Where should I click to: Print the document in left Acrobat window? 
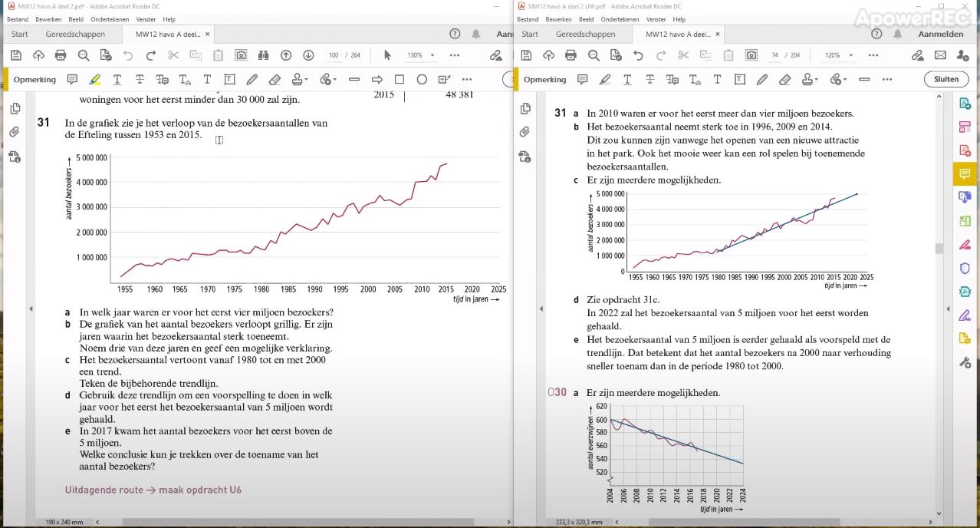(61, 55)
